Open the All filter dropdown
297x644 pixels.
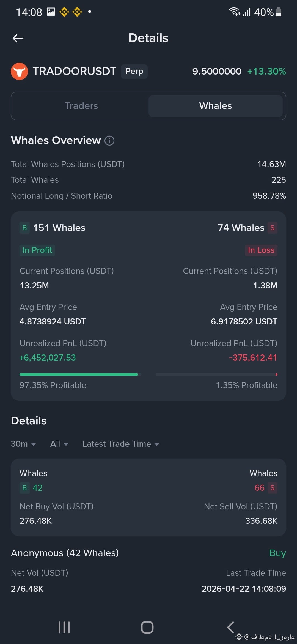click(x=59, y=444)
